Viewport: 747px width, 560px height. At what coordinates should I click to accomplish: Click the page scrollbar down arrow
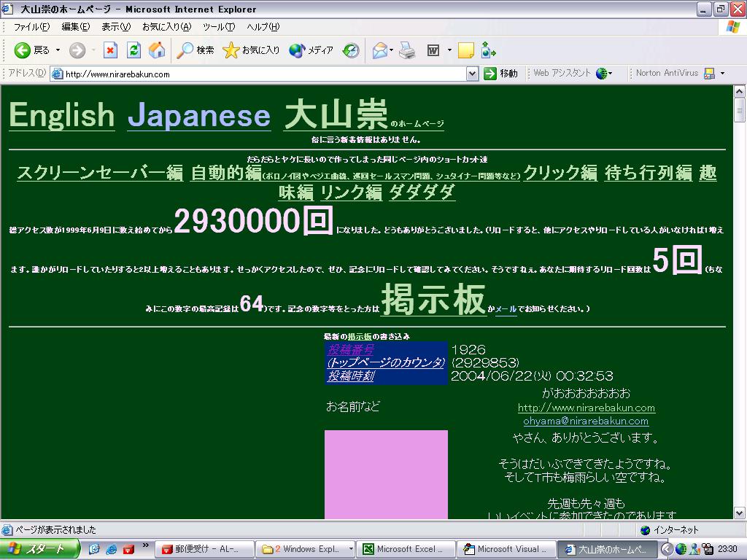[740, 513]
